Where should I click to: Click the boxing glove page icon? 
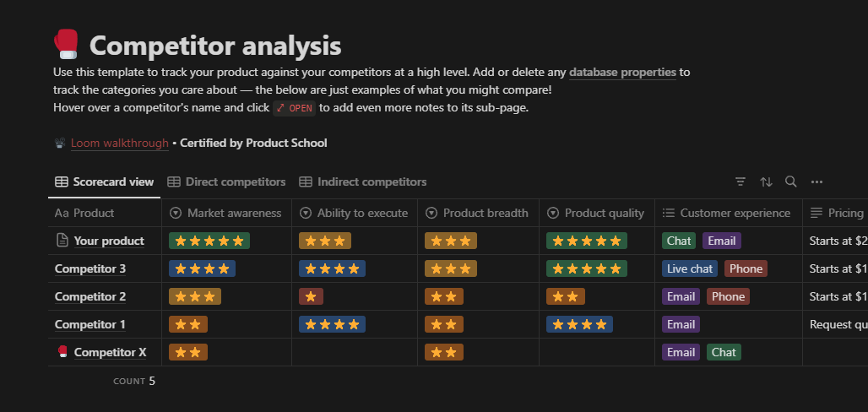[x=66, y=44]
